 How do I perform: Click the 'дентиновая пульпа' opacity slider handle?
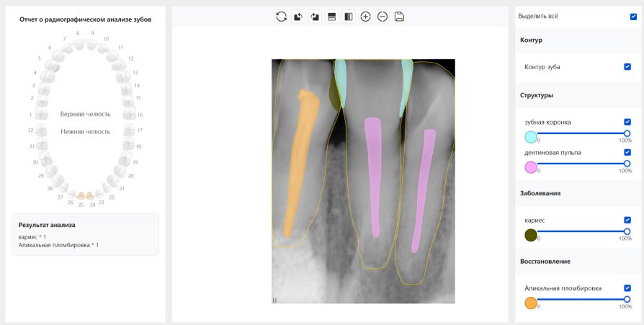click(x=627, y=164)
